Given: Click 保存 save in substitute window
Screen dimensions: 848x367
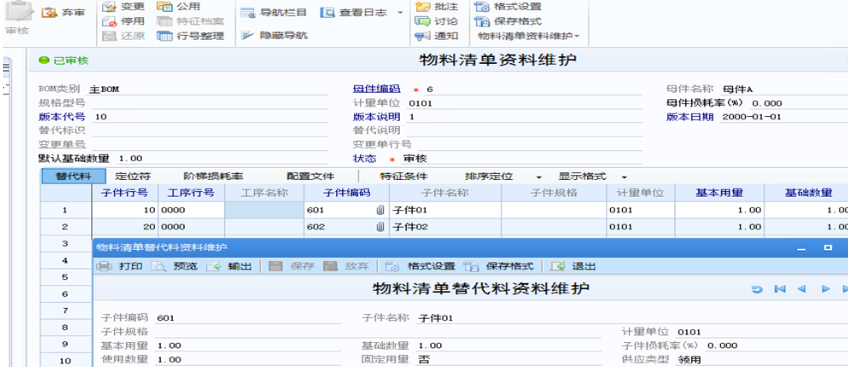Looking at the screenshot, I should coord(292,266).
